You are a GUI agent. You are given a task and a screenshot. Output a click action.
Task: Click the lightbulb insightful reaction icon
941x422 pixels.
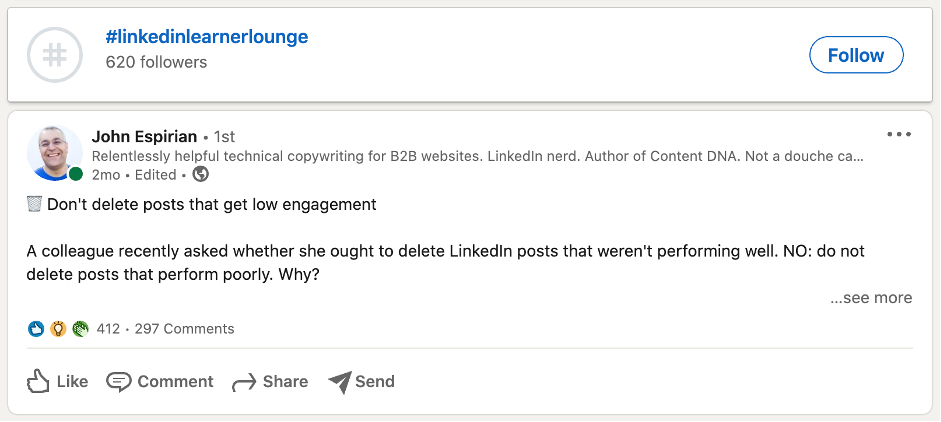tap(58, 329)
